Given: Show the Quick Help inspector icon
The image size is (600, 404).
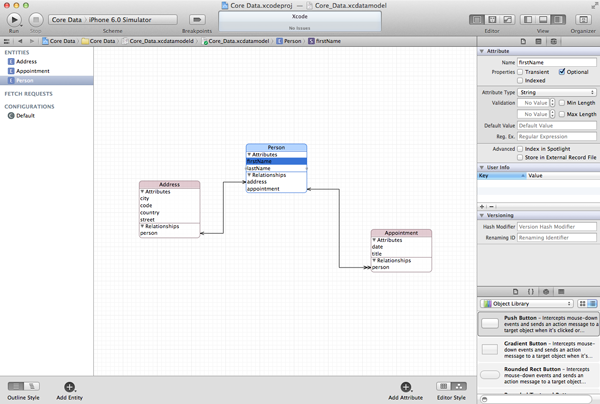Looking at the screenshot, I should point(538,41).
